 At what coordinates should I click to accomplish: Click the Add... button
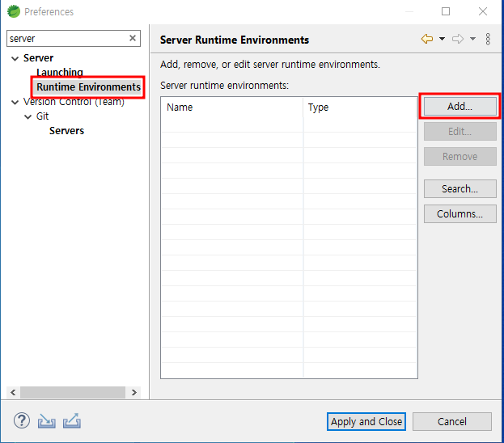tap(460, 107)
